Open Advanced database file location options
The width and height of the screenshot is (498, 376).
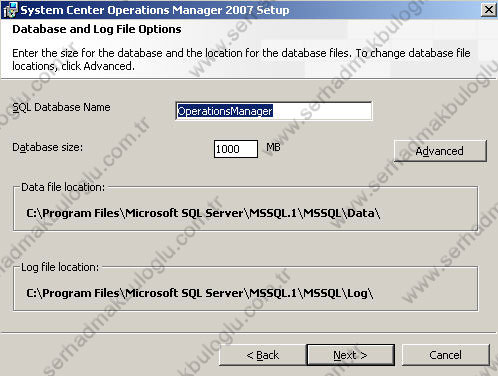click(x=440, y=151)
